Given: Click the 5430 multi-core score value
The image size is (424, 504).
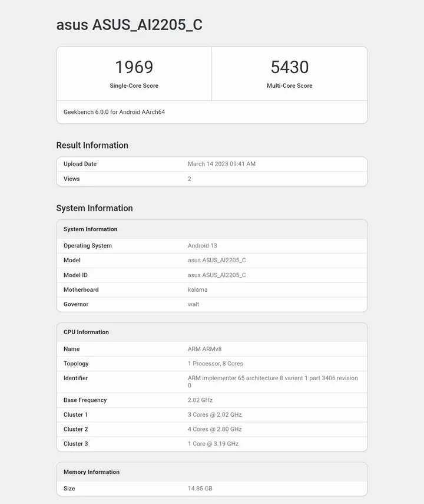Looking at the screenshot, I should (289, 67).
